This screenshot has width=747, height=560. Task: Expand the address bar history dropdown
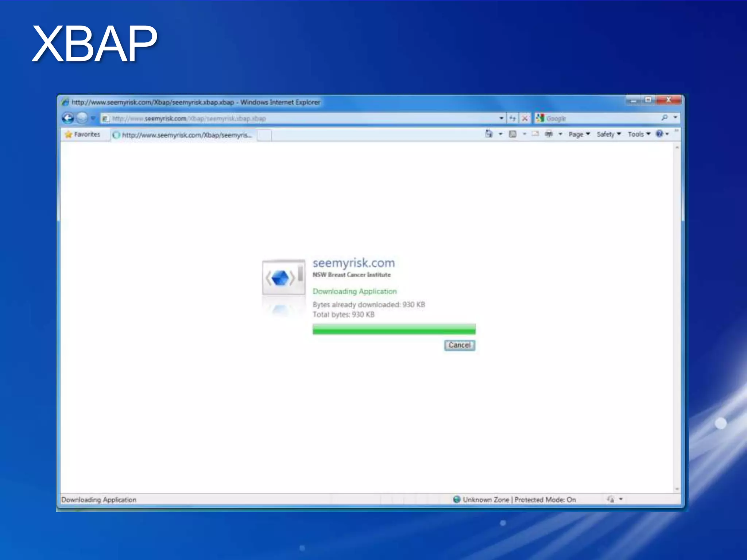[501, 118]
